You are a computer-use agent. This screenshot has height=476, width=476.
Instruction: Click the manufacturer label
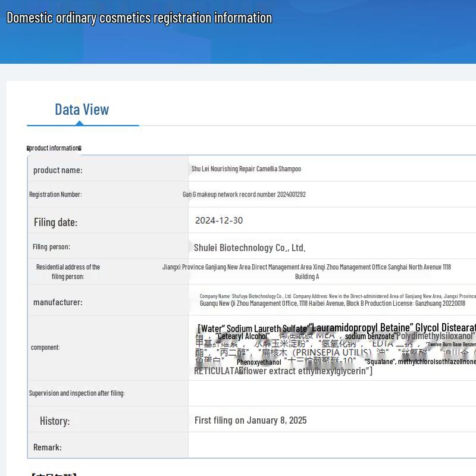pyautogui.click(x=58, y=302)
